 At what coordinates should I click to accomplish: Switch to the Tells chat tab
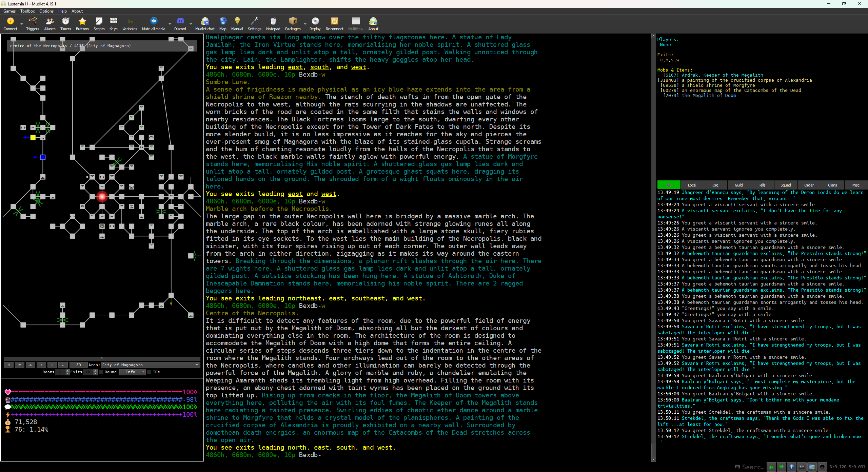pyautogui.click(x=762, y=185)
